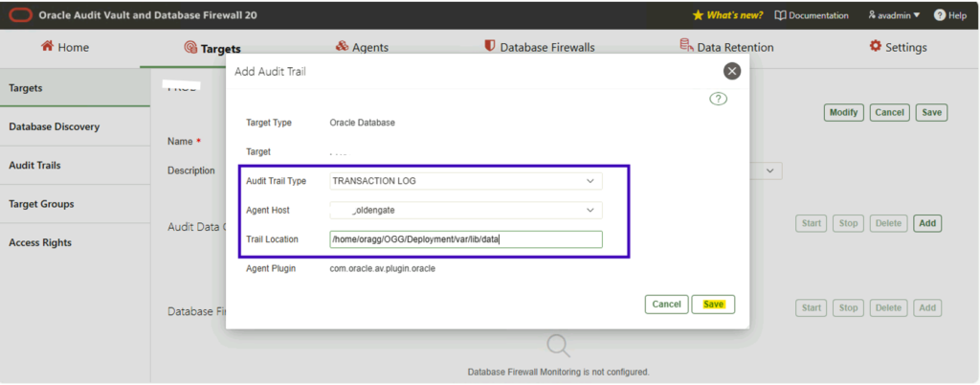This screenshot has width=980, height=385.
Task: Click Cancel on the target page
Action: point(889,112)
